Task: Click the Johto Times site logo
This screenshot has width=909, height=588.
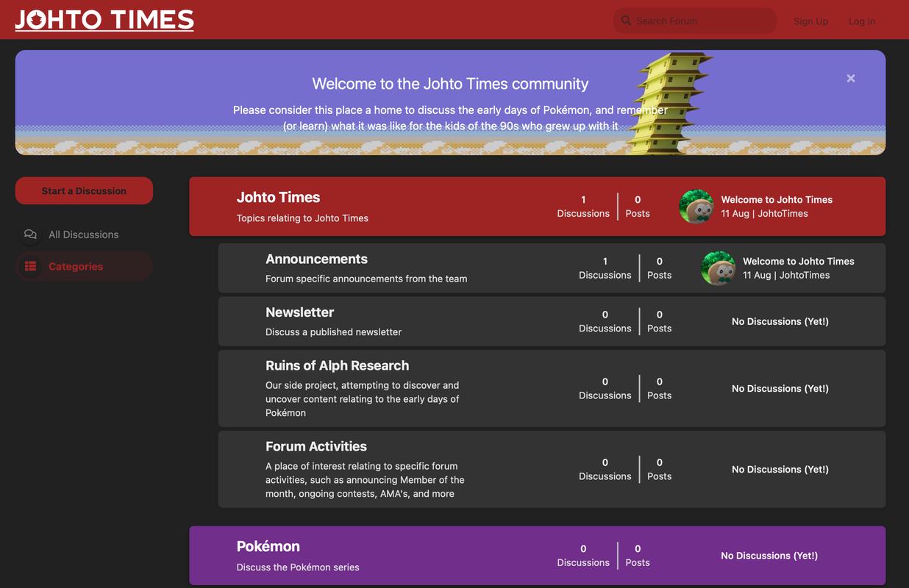Action: click(x=103, y=20)
